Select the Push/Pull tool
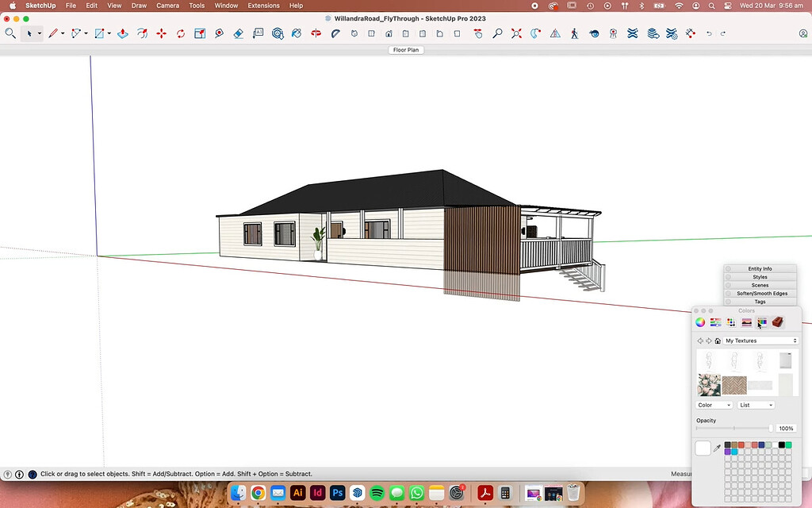The image size is (812, 508). click(x=121, y=33)
